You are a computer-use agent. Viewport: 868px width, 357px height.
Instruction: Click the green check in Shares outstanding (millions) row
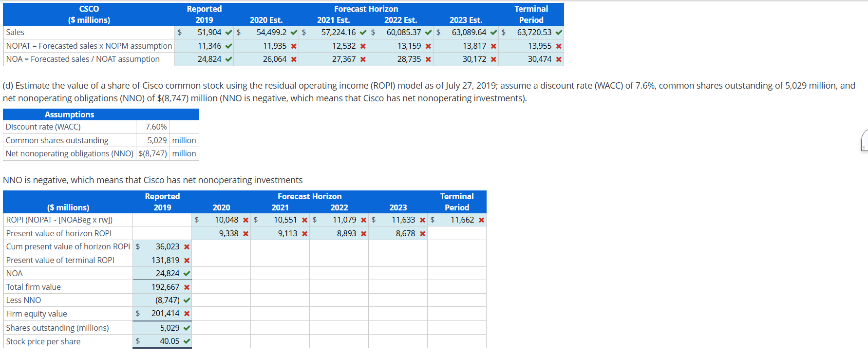(x=187, y=328)
